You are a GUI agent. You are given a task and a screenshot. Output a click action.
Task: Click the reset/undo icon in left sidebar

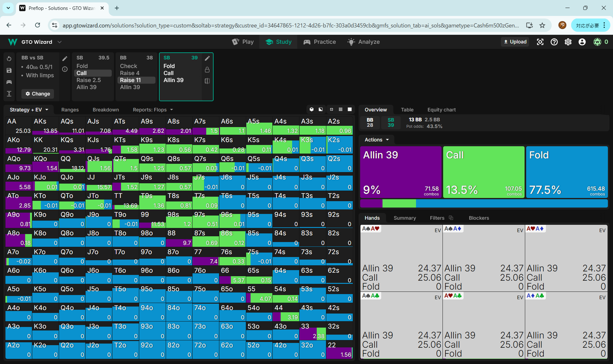click(x=9, y=59)
